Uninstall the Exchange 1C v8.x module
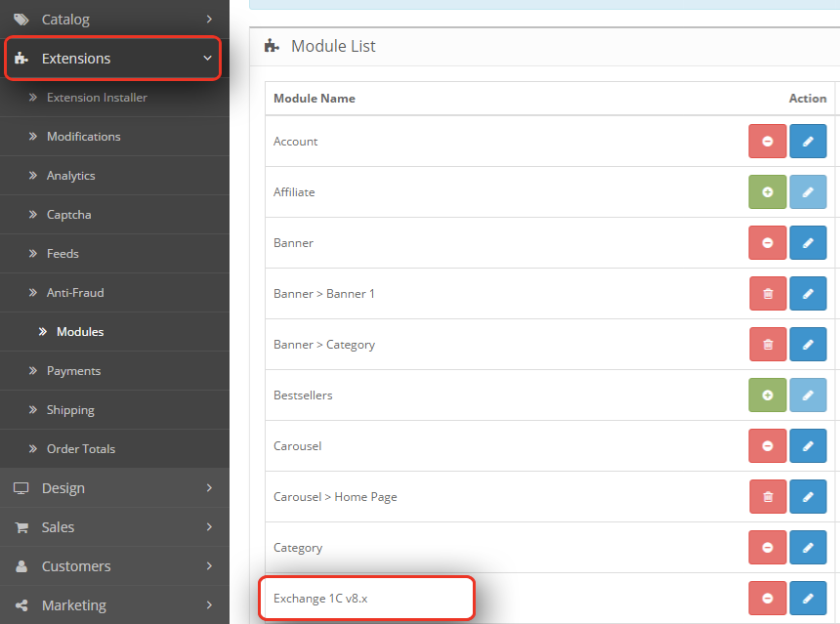 click(767, 598)
